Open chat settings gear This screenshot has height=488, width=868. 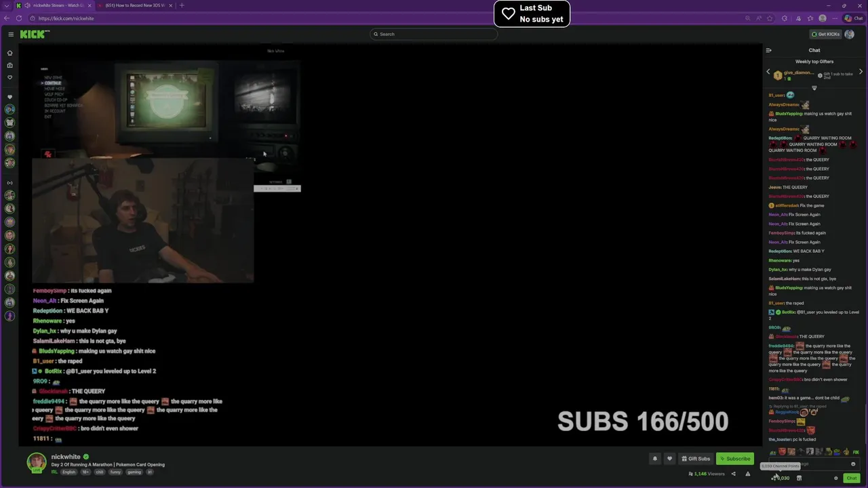835,478
